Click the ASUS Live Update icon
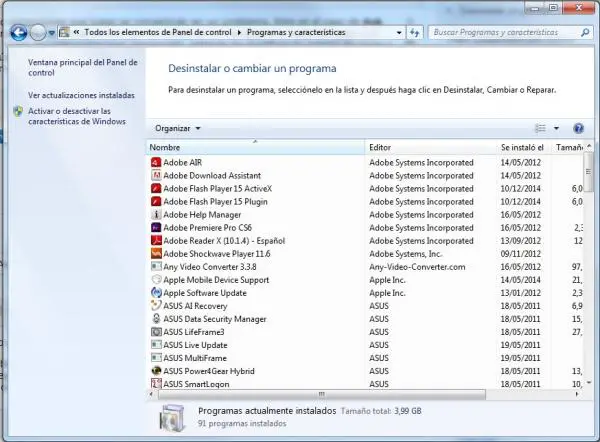Screen dimensions: 600x442 [156, 344]
